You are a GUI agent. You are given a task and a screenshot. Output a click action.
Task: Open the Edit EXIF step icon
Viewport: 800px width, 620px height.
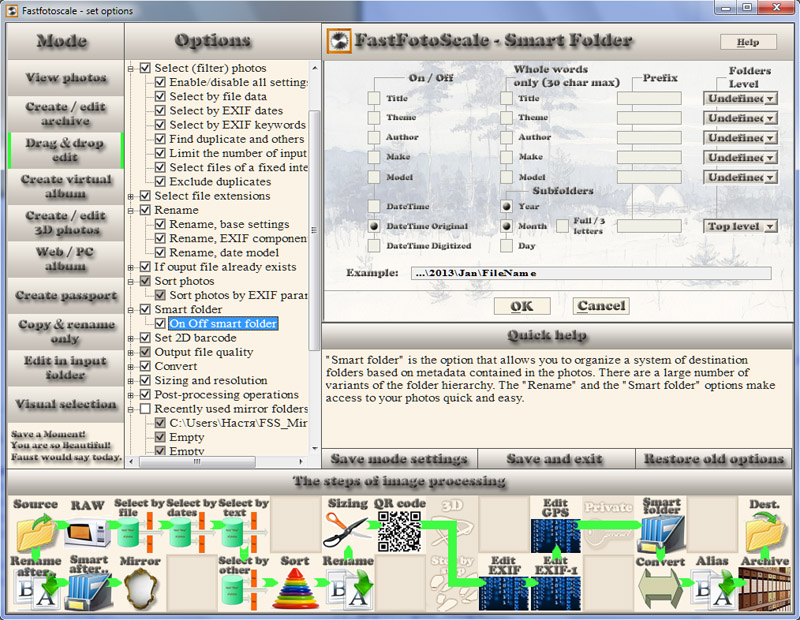pos(504,593)
